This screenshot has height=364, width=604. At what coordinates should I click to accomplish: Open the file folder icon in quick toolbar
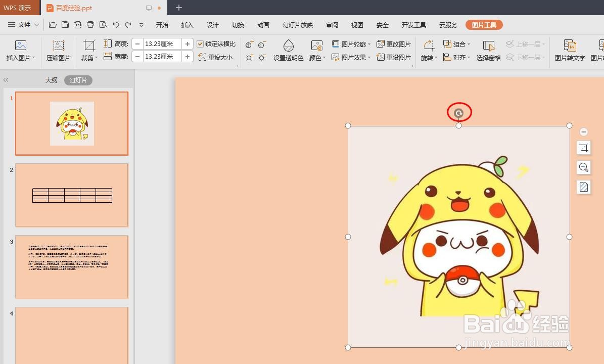pos(53,25)
